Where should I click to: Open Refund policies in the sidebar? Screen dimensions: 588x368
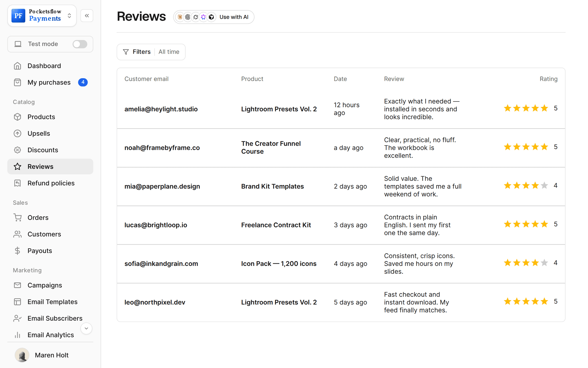coord(50,183)
